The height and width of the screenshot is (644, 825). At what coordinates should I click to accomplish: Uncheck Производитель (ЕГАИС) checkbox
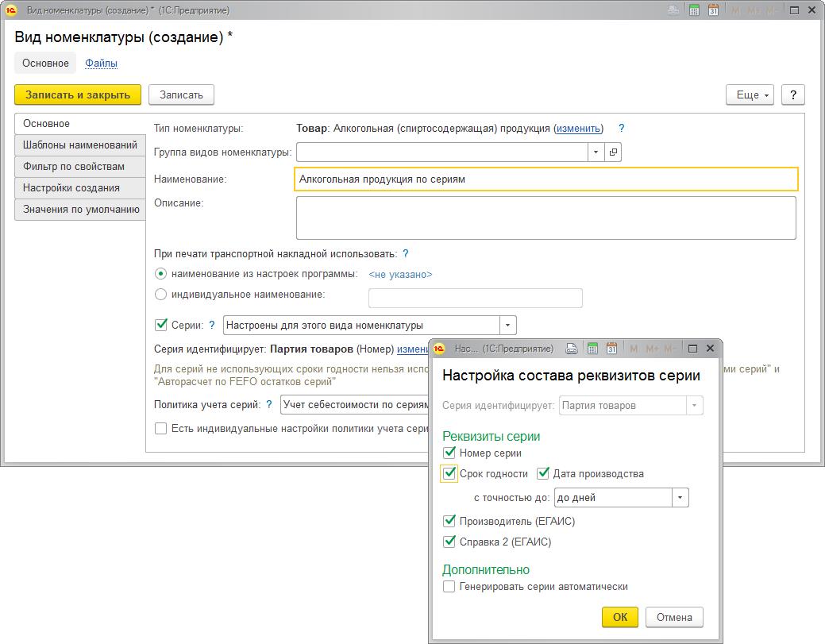pyautogui.click(x=449, y=521)
